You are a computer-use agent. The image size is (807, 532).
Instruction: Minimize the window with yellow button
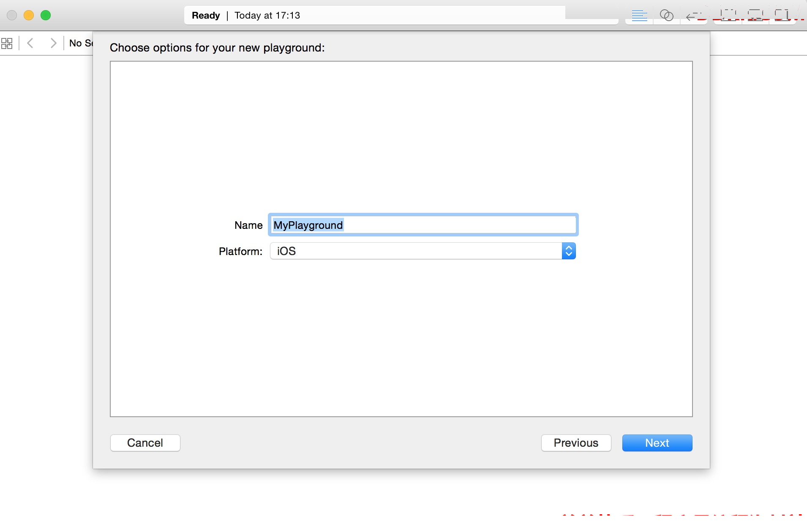29,16
